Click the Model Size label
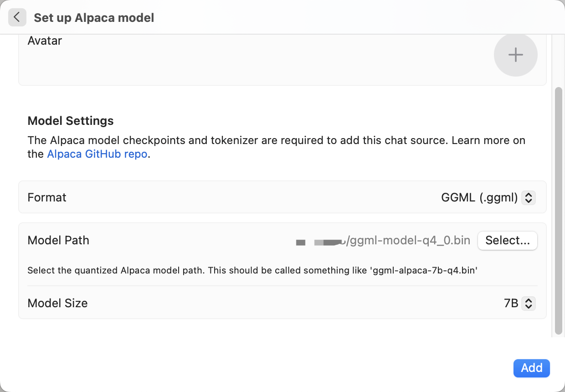This screenshot has height=392, width=565. (57, 303)
